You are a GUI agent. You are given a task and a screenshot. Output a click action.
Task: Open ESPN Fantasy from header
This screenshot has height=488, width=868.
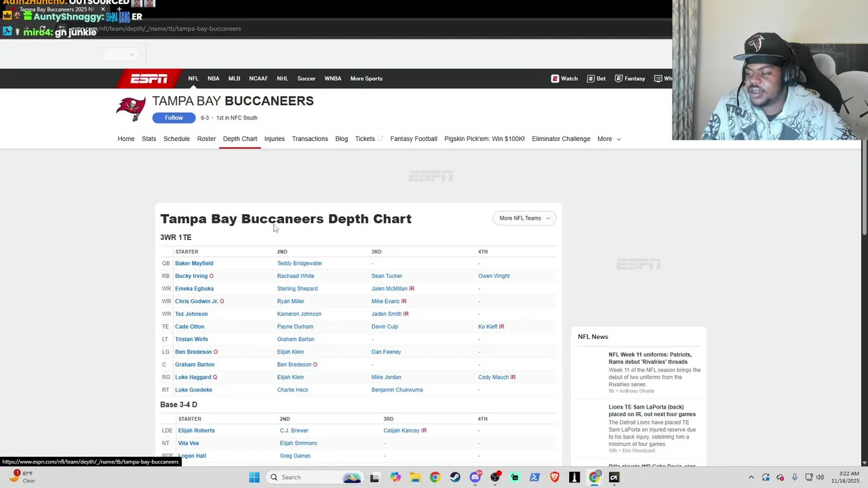click(x=629, y=79)
